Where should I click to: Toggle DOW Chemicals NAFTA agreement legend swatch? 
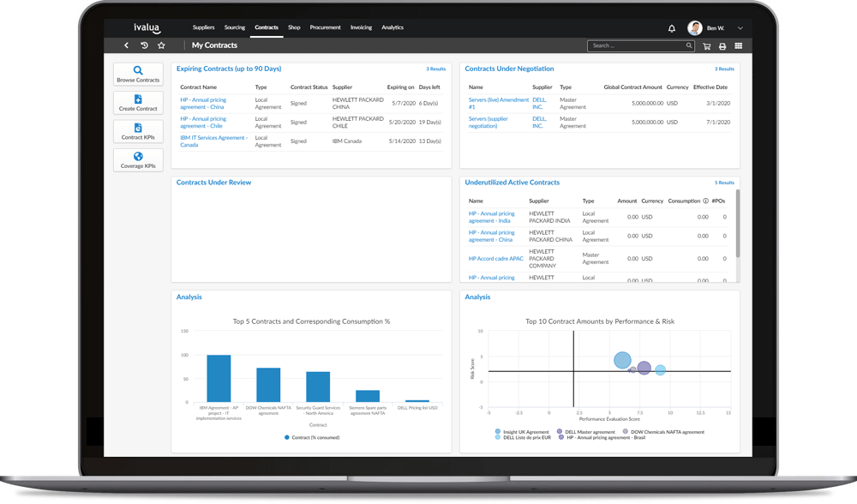pos(626,431)
